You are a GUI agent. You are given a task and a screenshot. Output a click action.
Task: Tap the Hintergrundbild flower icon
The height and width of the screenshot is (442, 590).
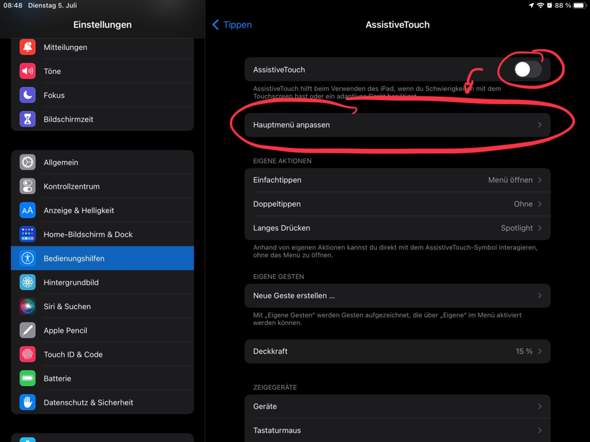tap(27, 282)
